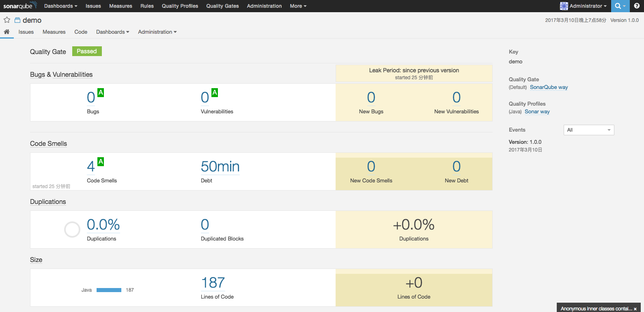Image resolution: width=644 pixels, height=312 pixels.
Task: Click the 0 New Vulnerabilities count
Action: coord(457,97)
